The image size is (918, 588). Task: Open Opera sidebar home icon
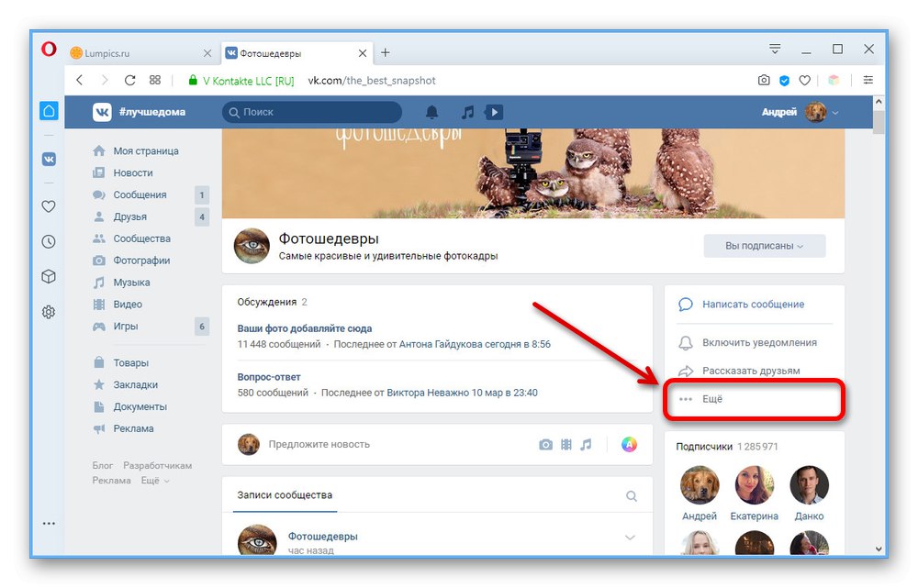tap(50, 111)
